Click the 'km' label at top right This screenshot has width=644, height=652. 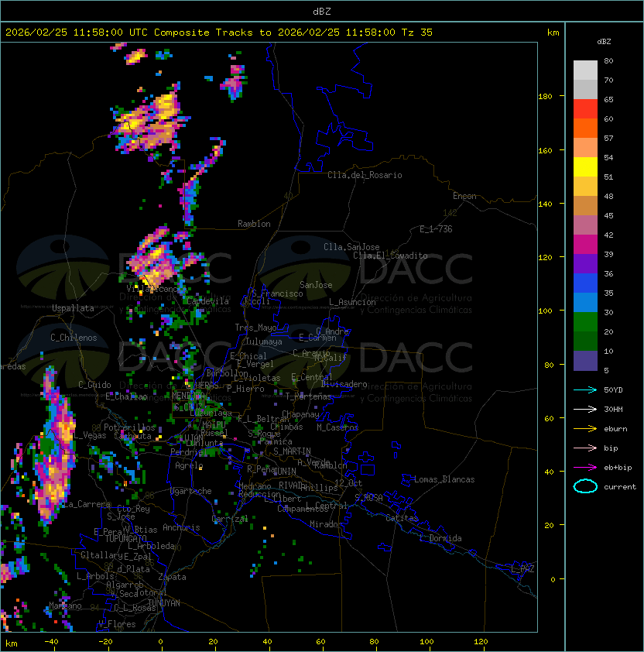point(553,33)
